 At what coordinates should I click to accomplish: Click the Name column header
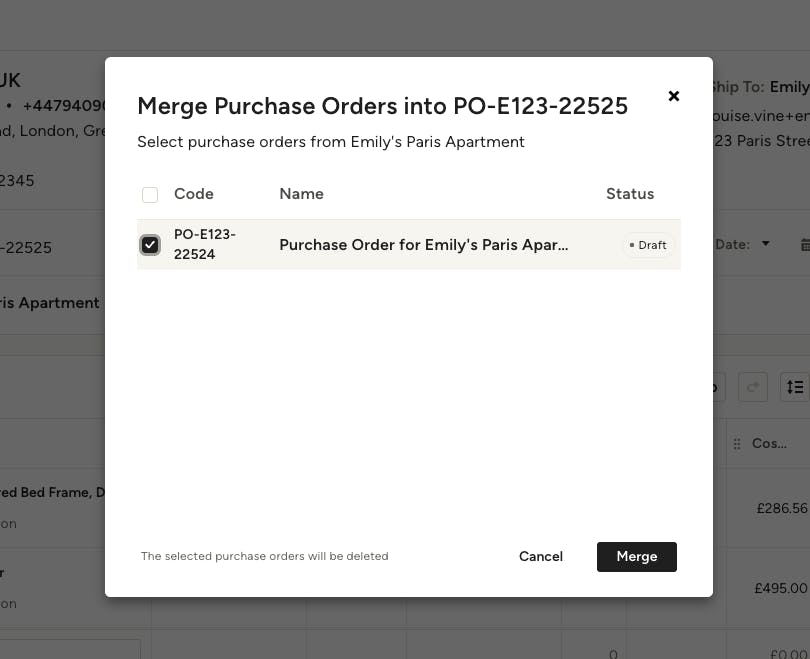click(301, 194)
